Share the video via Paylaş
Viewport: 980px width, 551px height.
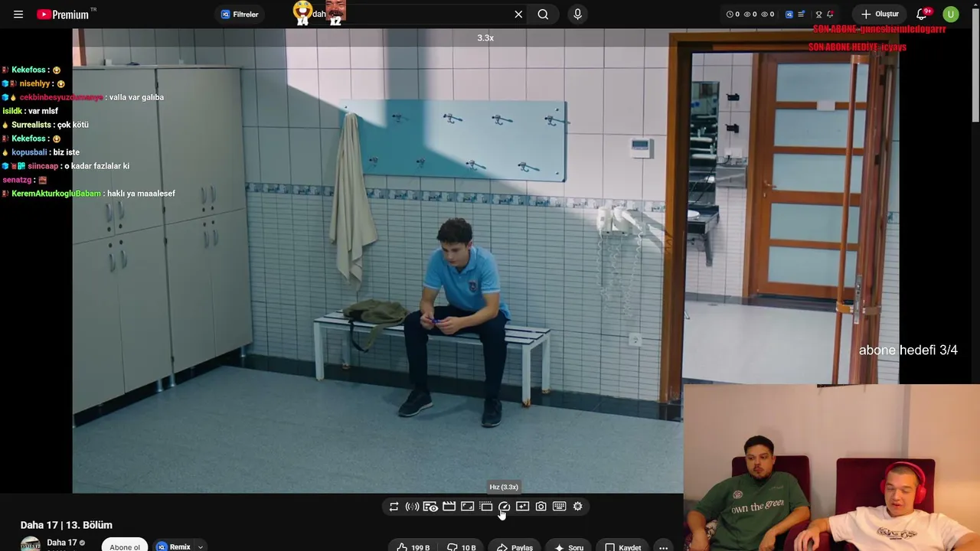pos(514,547)
